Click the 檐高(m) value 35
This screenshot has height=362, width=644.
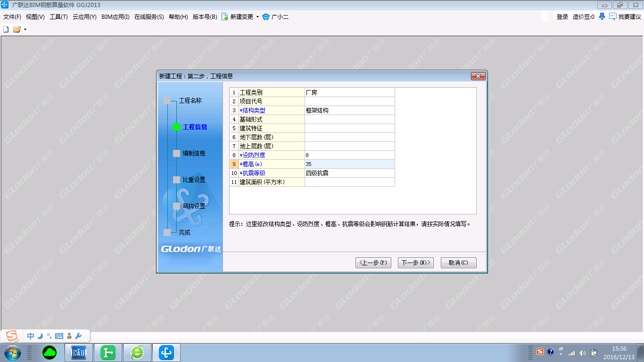click(349, 164)
